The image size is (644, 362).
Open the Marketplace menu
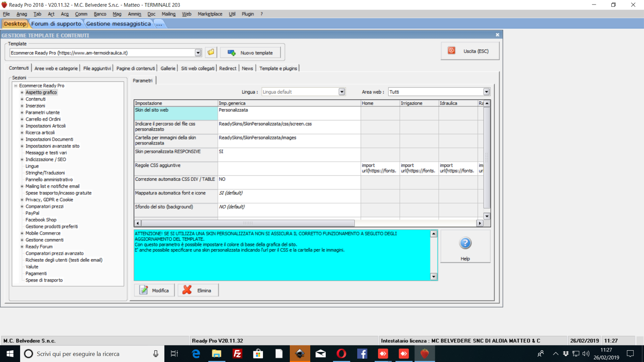coord(210,14)
